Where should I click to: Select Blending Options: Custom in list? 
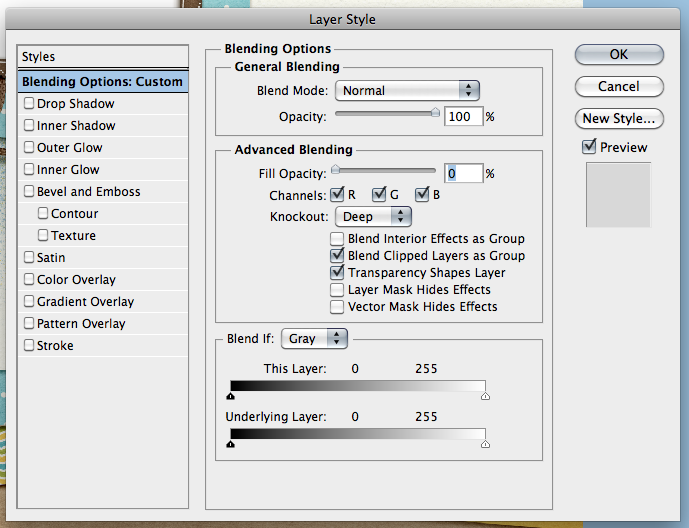pyautogui.click(x=103, y=82)
